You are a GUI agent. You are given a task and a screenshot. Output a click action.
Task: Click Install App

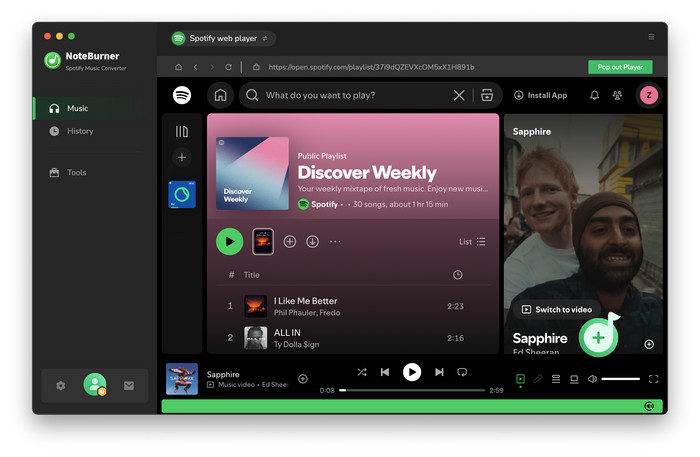[x=541, y=95]
